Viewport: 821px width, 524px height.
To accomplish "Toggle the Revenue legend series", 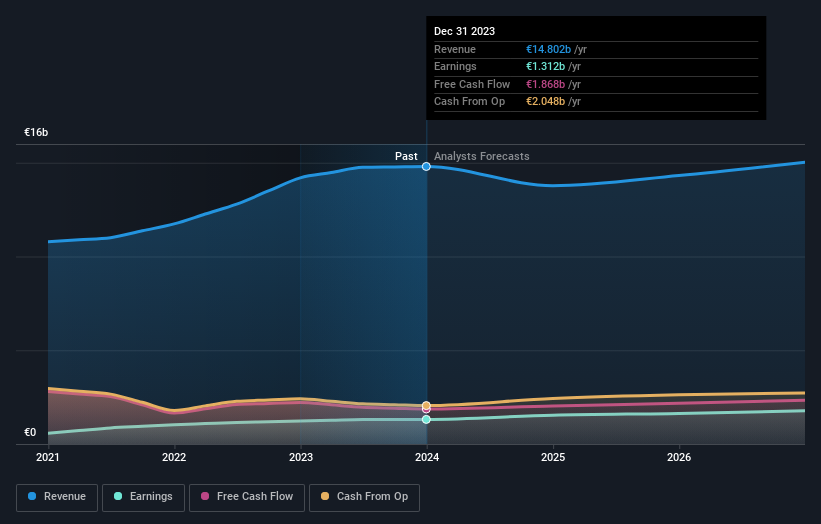I will (x=57, y=497).
